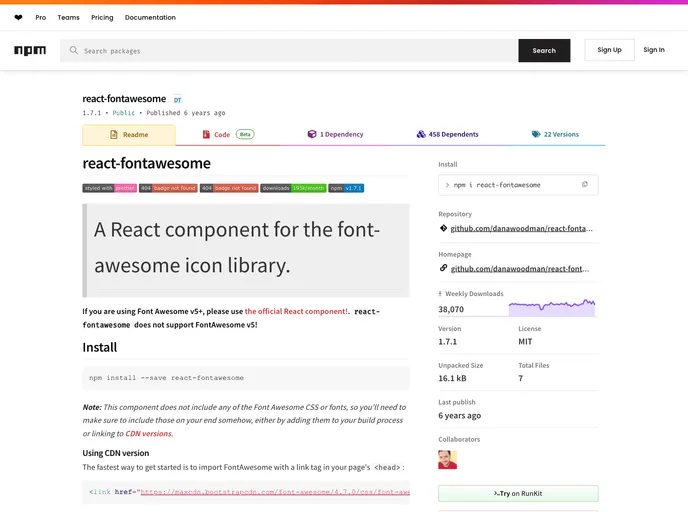Open the 458 Dependents tab

(x=448, y=135)
